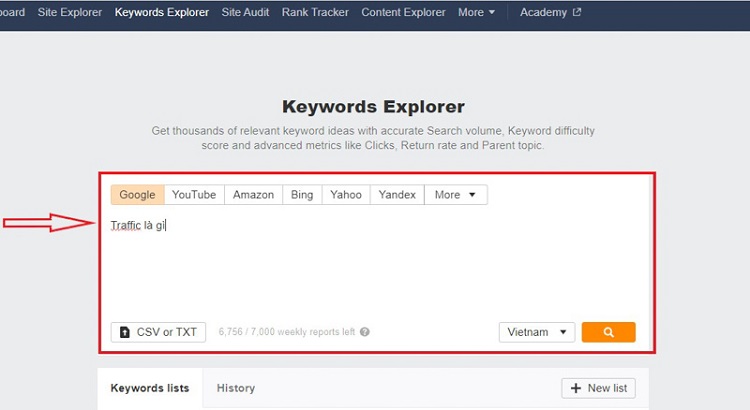
Task: Open Site Explorer in the navigation bar
Action: point(70,12)
